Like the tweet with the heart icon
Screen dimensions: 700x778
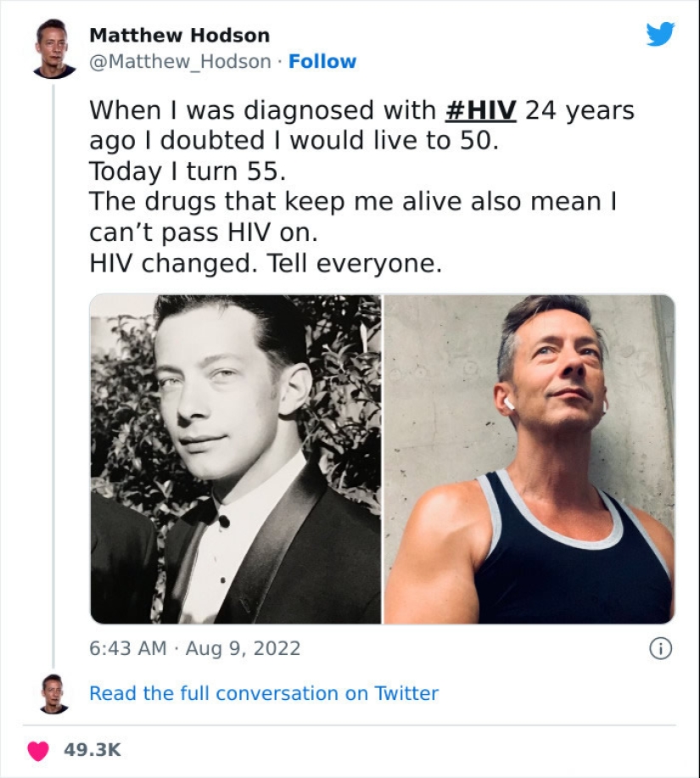pos(38,750)
